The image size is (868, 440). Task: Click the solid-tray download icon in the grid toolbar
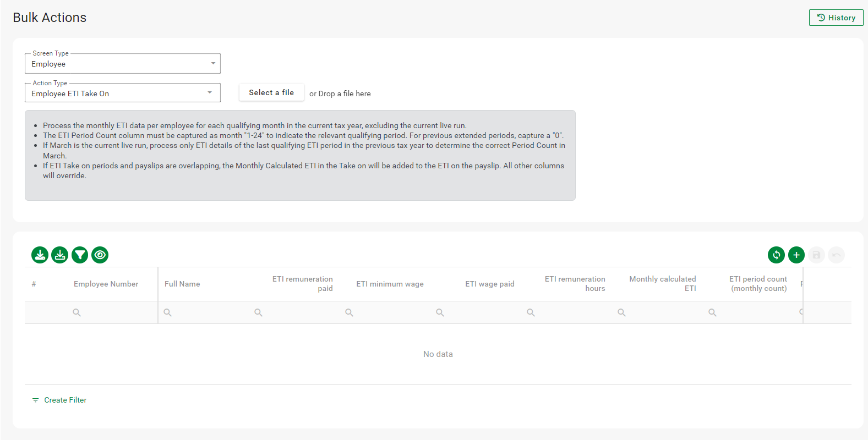40,255
